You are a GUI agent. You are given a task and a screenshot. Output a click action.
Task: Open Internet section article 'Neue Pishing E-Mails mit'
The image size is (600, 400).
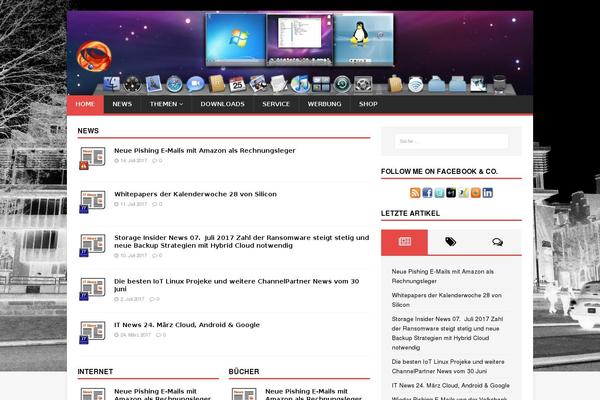point(162,394)
